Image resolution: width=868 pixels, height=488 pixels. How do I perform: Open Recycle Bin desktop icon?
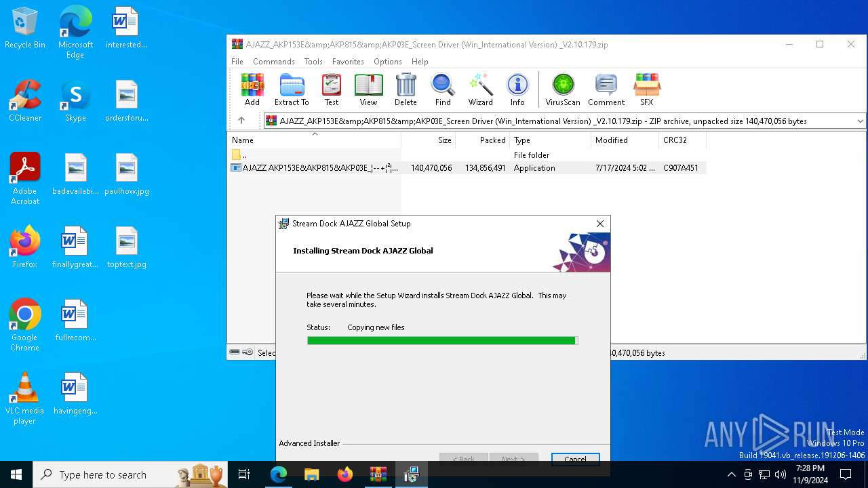[x=25, y=28]
